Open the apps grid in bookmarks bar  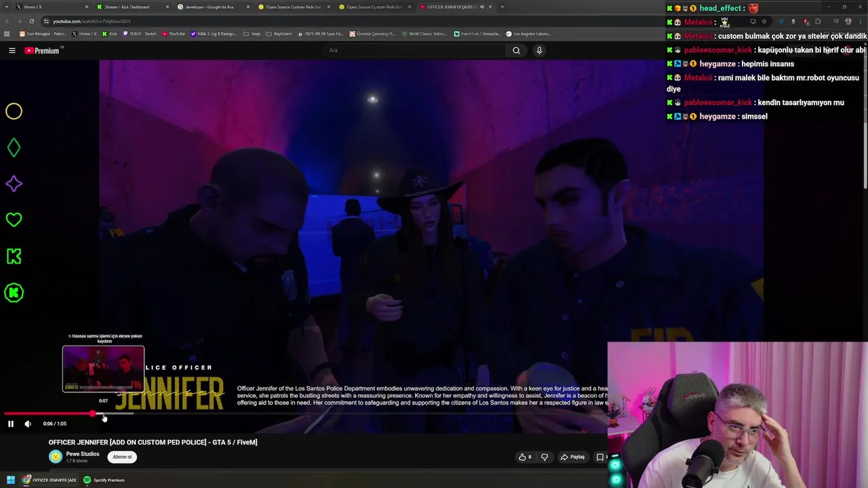(7, 34)
